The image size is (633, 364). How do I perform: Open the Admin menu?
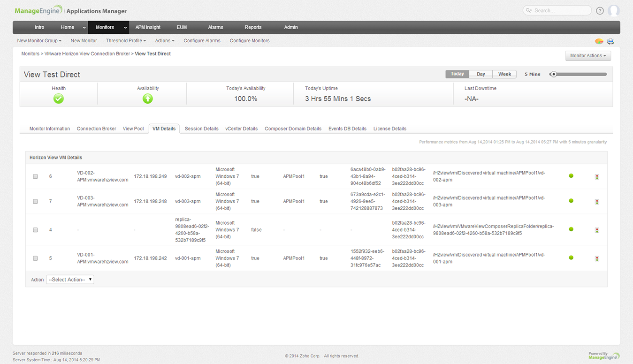[291, 27]
